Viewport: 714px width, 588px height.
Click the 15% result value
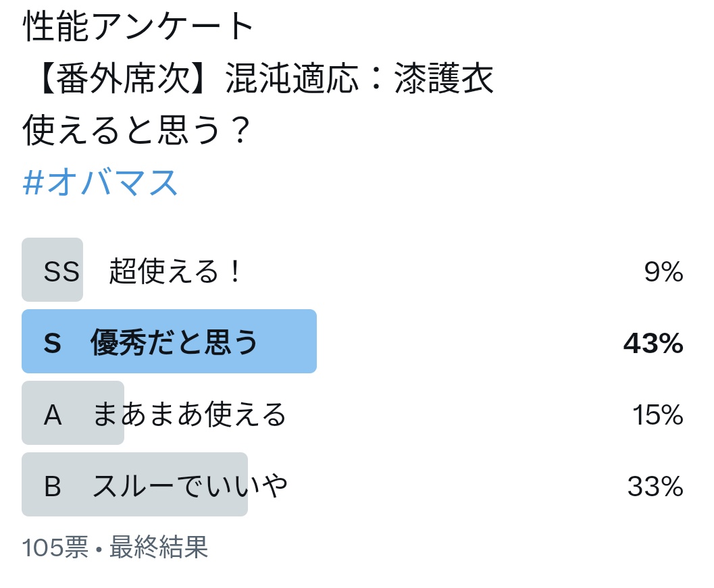coord(658,415)
